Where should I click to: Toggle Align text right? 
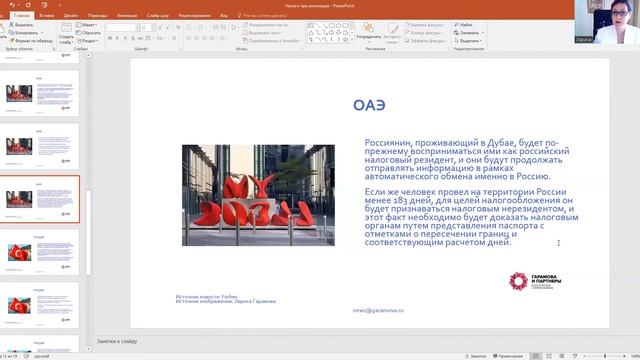(x=204, y=38)
